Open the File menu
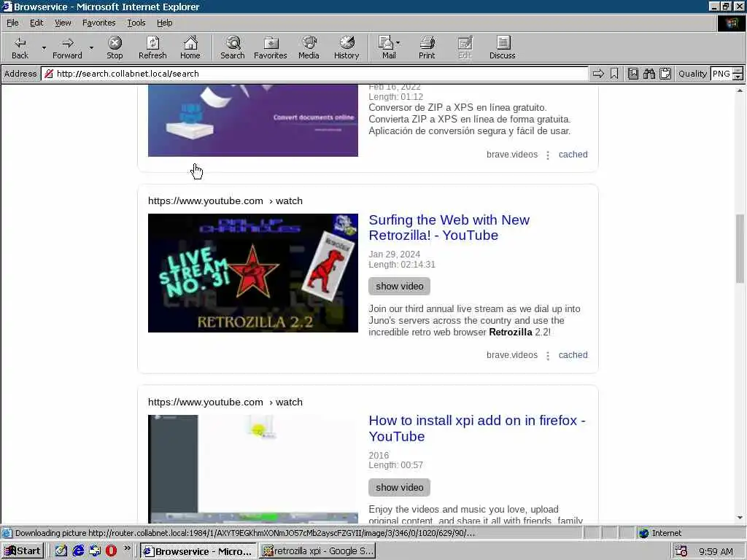This screenshot has width=747, height=560. click(12, 23)
